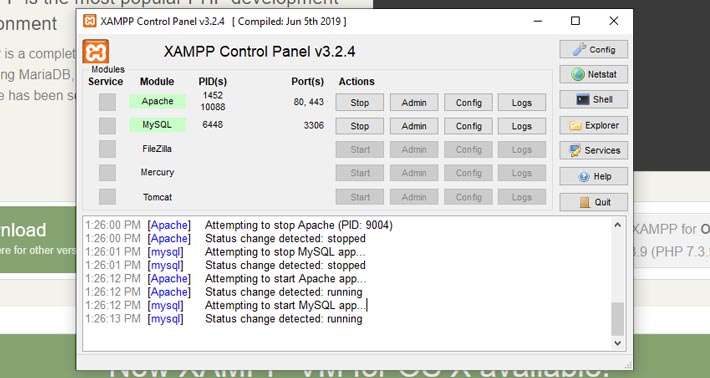Click the Apache PID 1452 value
Viewport: 710px width, 378px height.
[x=213, y=95]
